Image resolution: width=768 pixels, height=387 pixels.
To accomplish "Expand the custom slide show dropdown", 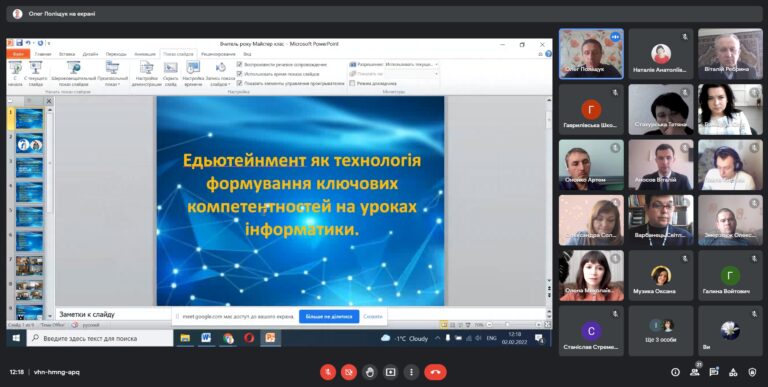I will 112,73.
